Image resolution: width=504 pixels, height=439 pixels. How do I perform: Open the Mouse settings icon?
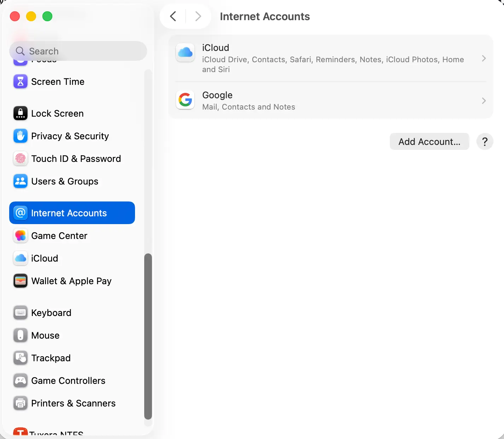(x=20, y=335)
